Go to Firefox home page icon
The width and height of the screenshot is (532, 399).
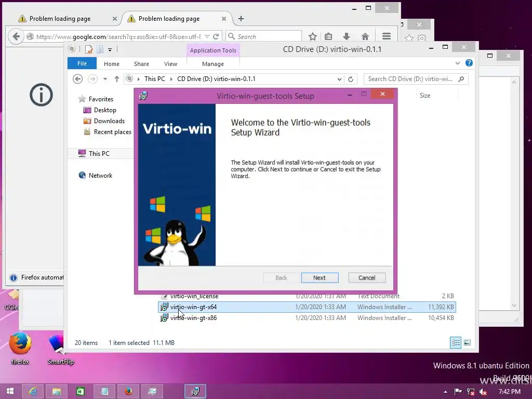point(365,36)
